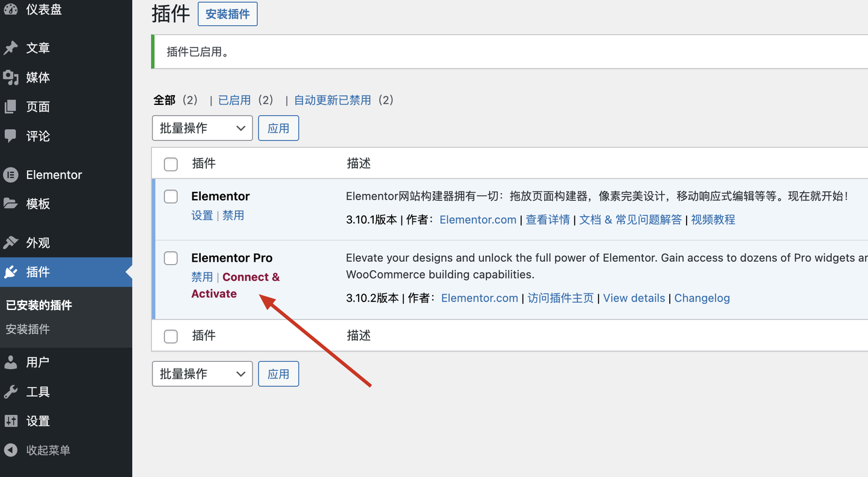Open 安装插件 submenu item in sidebar
This screenshot has width=868, height=477.
[x=28, y=329]
